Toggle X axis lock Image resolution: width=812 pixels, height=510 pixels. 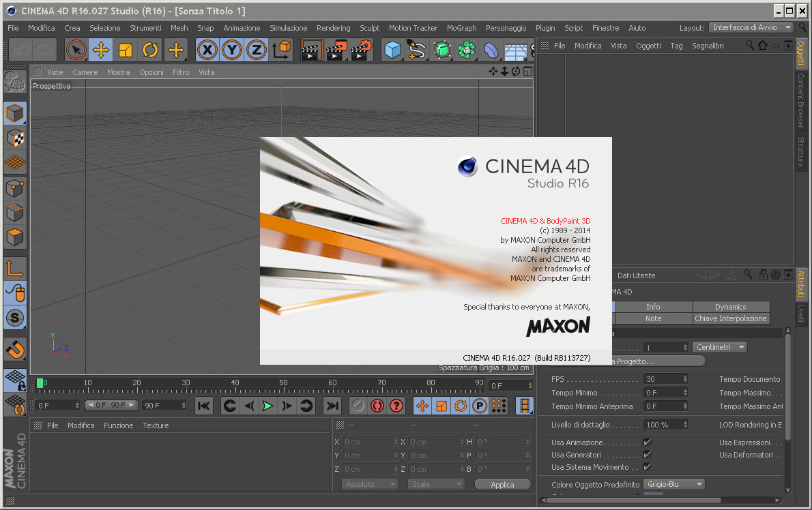coord(207,50)
